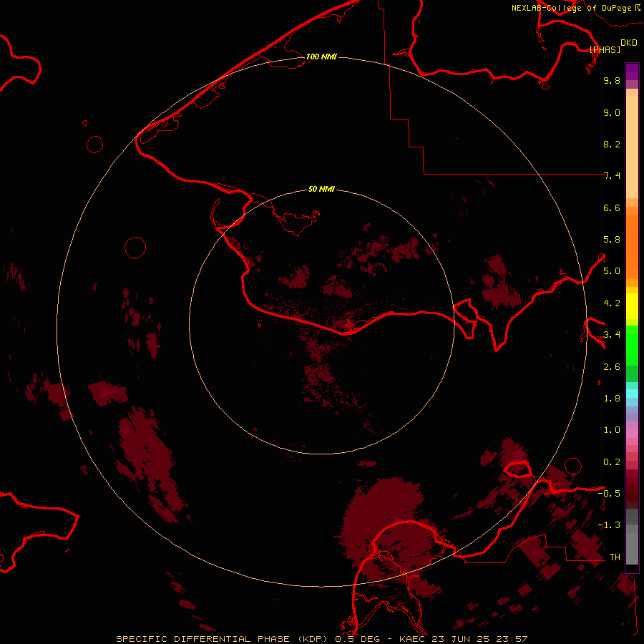
Task: Click the cyan segment of the color bar
Action: tap(632, 394)
